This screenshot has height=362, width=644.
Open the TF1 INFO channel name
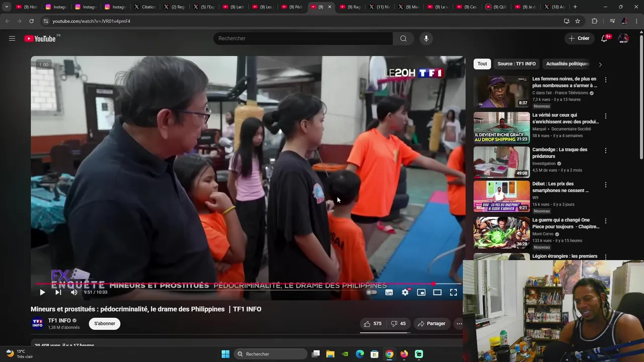(x=59, y=321)
